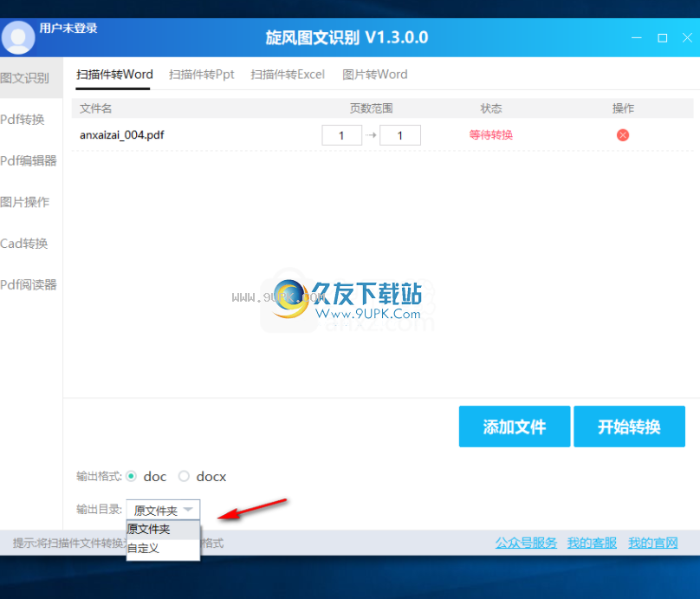Open the 我的客服 link

point(592,543)
